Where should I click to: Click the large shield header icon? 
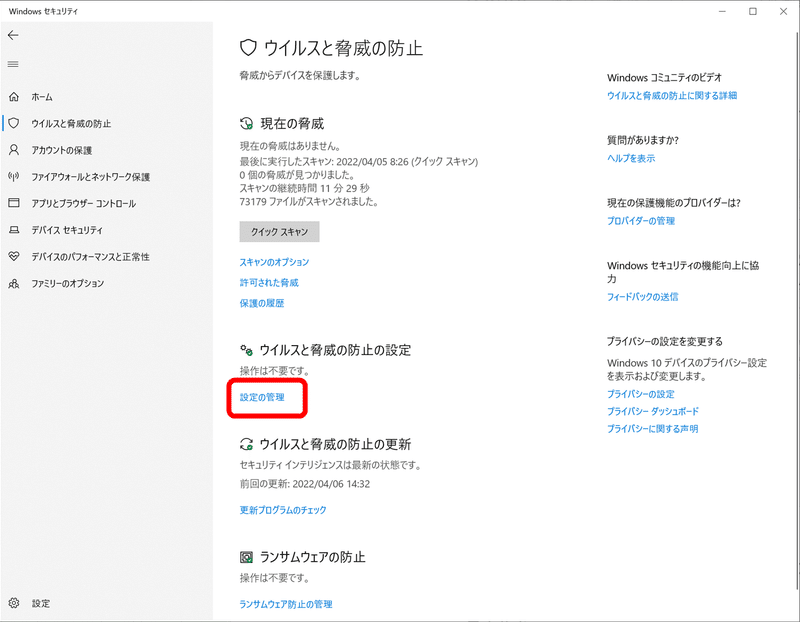tap(248, 48)
